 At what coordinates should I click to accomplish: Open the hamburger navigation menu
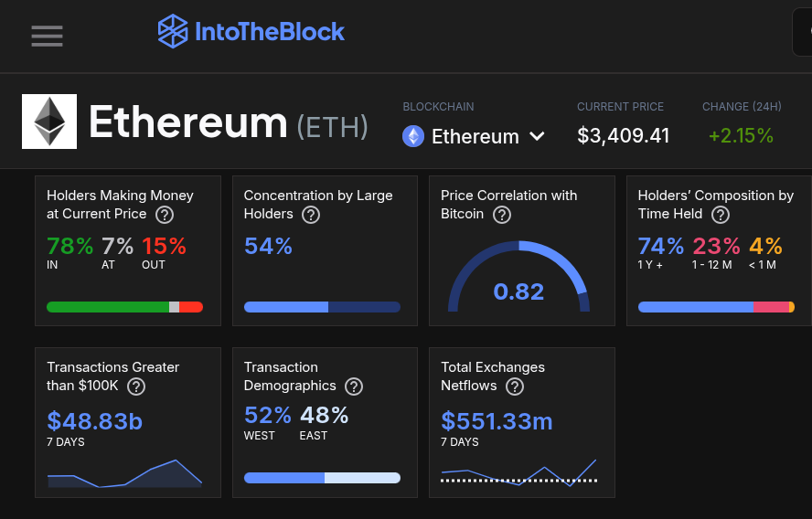pos(47,36)
